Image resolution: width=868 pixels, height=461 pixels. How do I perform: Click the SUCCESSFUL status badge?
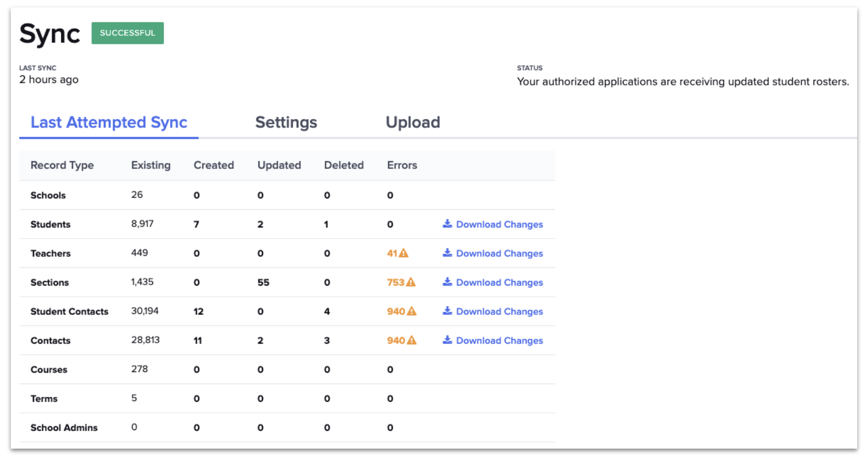coord(127,33)
